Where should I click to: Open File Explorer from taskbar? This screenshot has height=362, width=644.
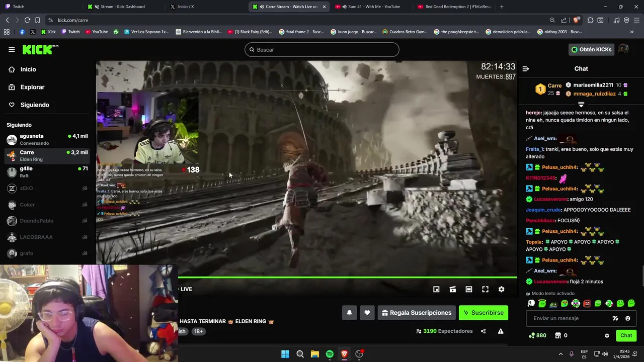(x=315, y=354)
